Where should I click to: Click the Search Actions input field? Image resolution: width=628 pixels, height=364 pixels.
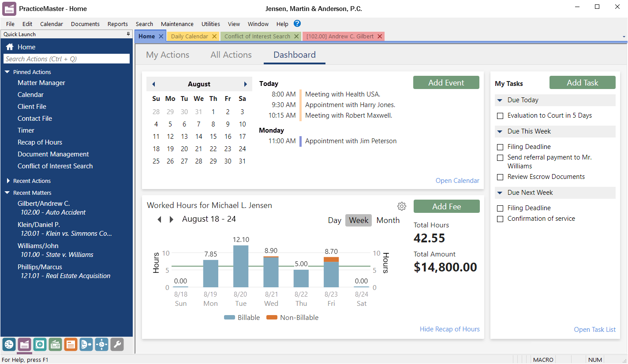[67, 59]
